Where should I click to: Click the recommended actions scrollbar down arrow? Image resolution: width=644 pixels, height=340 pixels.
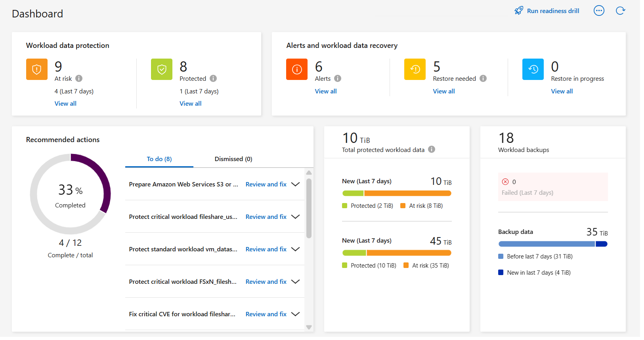point(309,327)
